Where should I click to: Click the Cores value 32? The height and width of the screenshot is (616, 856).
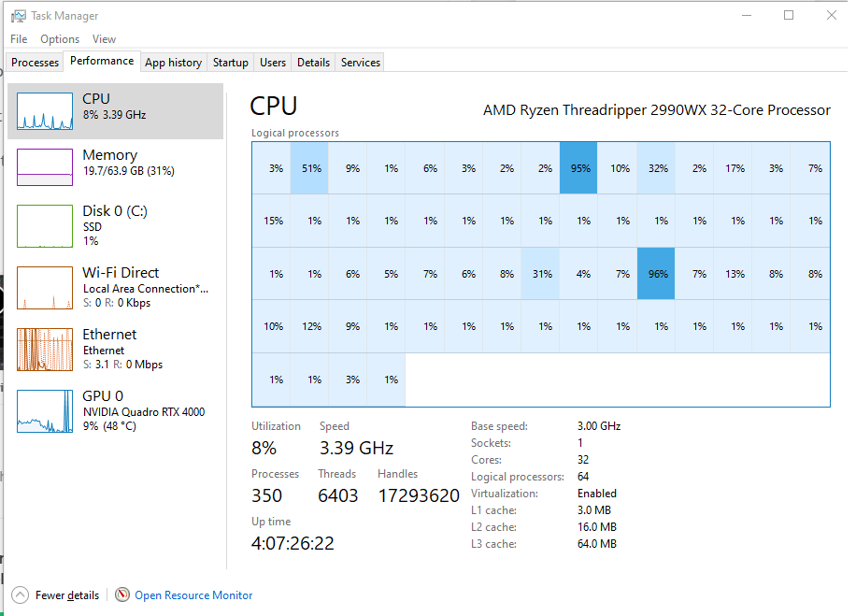click(x=583, y=460)
